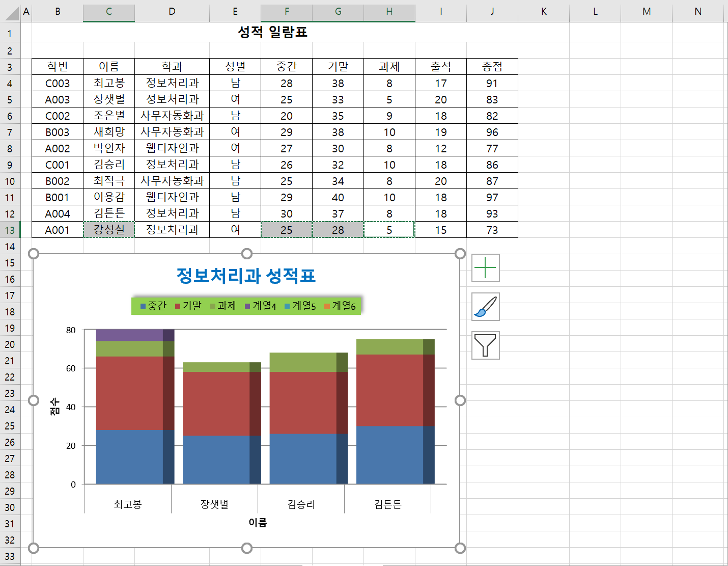Click the 성적 일람표 title cell
This screenshot has height=566, width=728.
tap(273, 33)
